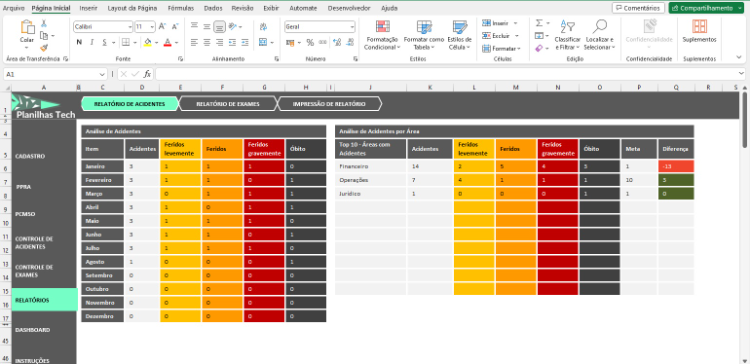This screenshot has width=750, height=364.
Task: Click merge and center icon
Action: coord(263,43)
